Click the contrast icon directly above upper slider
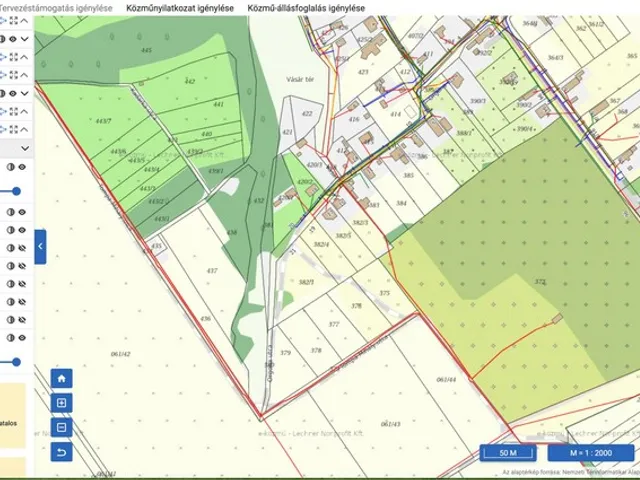This screenshot has width=640, height=480. [x=9, y=168]
